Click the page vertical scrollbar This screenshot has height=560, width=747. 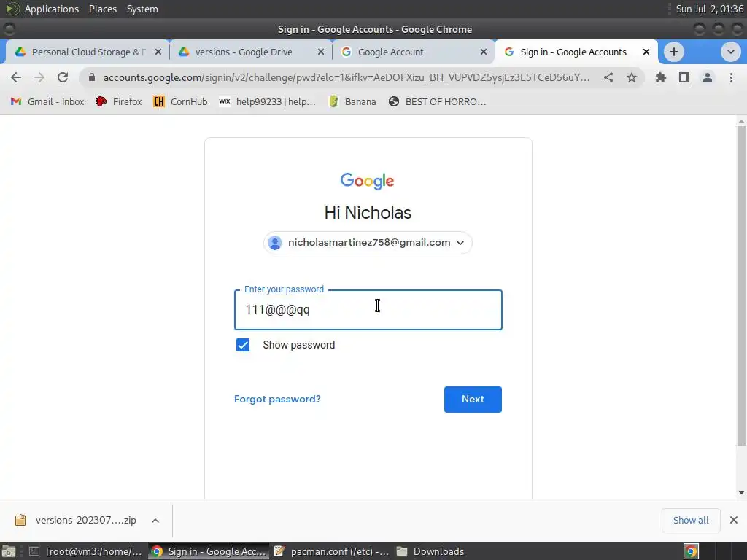(741, 286)
